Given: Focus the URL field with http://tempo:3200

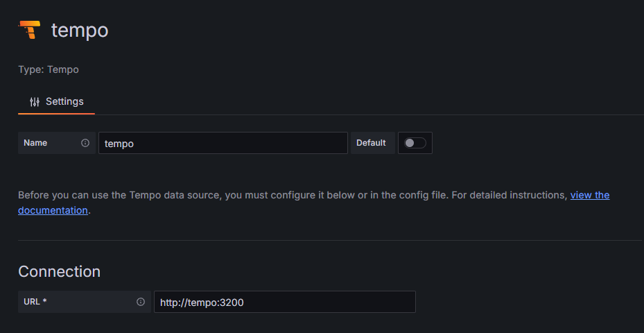Looking at the screenshot, I should [x=285, y=302].
